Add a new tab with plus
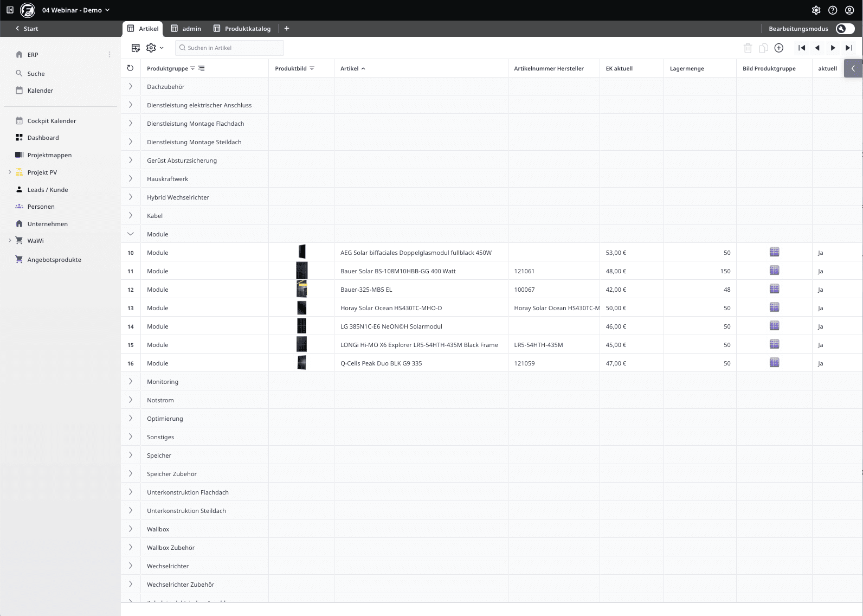The image size is (863, 616). pos(287,29)
